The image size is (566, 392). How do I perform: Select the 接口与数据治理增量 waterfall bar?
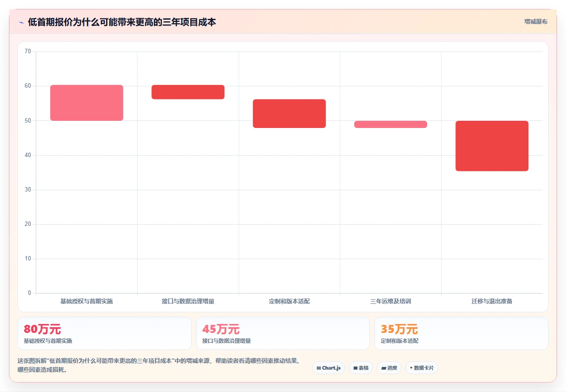[188, 92]
